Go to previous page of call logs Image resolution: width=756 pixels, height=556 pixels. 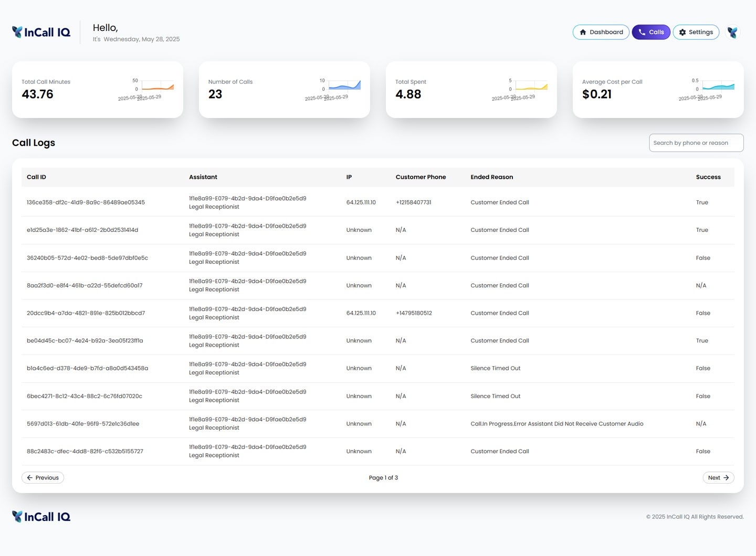tap(43, 478)
